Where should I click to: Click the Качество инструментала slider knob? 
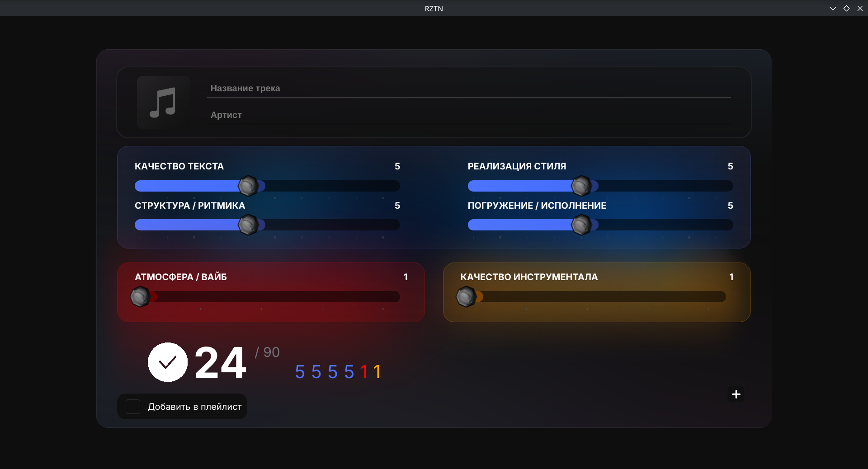click(466, 297)
